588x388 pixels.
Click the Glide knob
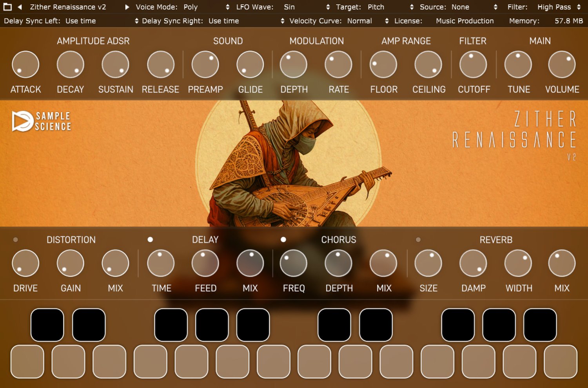point(250,65)
